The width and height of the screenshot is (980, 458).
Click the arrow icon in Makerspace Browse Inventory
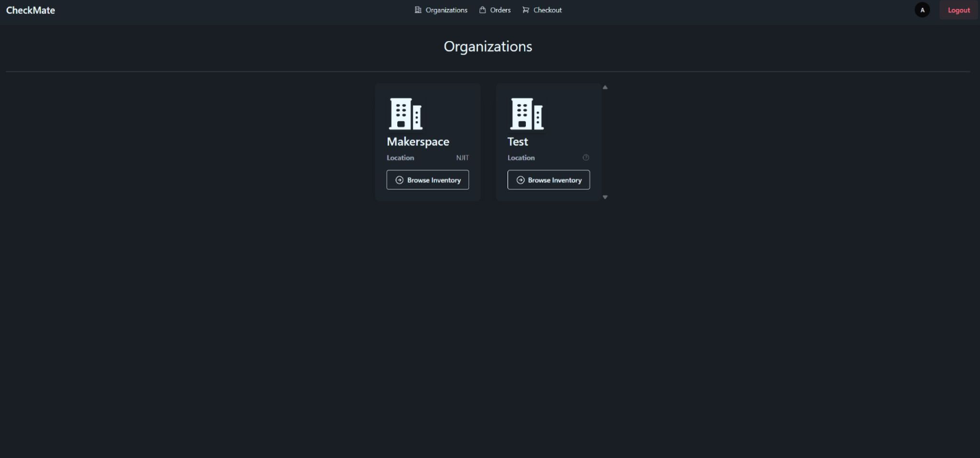399,180
